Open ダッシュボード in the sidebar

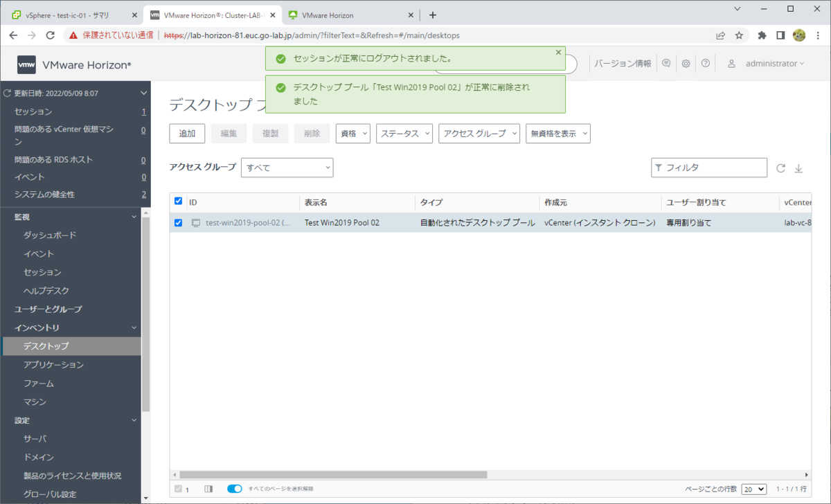coord(50,235)
